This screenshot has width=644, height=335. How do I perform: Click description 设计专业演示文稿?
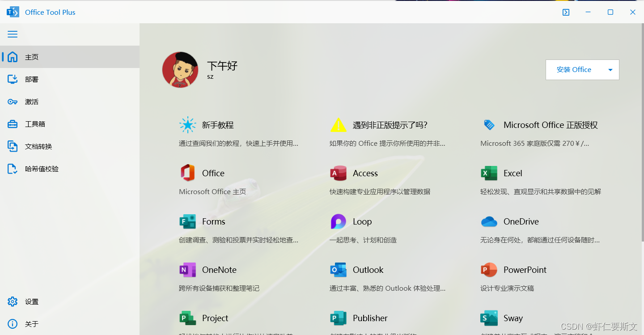point(507,288)
